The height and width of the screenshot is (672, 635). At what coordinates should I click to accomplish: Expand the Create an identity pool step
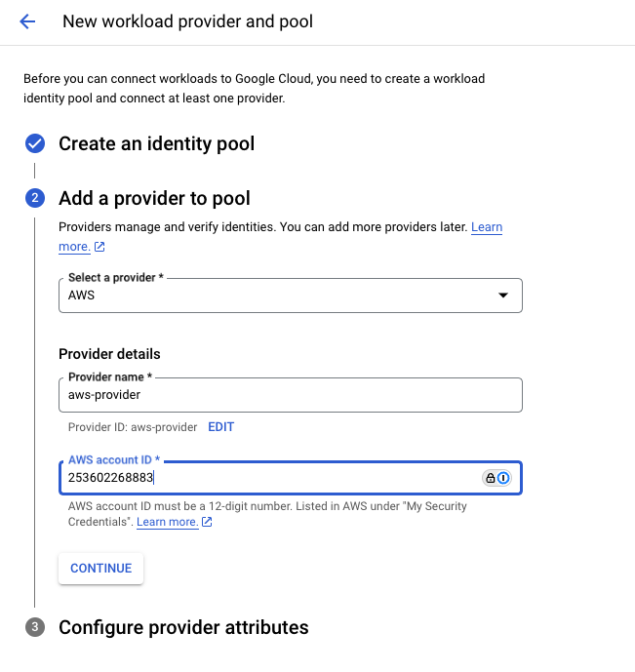pos(156,144)
